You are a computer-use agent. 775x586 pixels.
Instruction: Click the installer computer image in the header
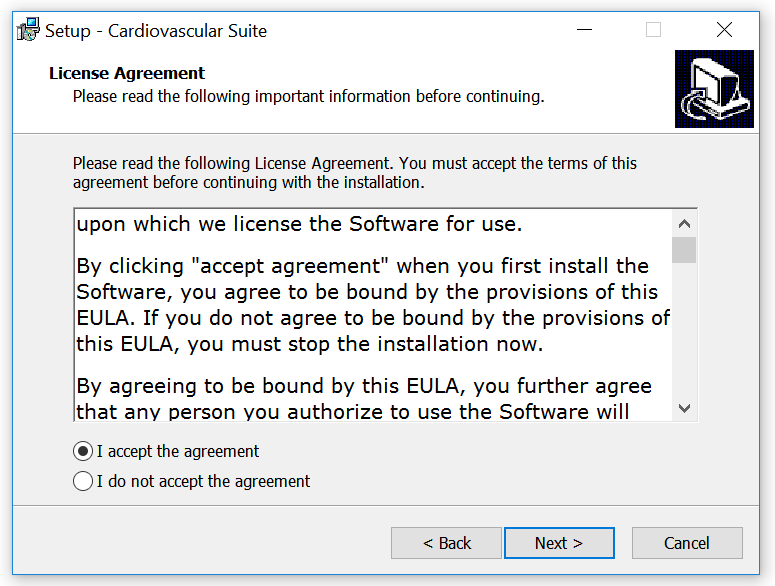[713, 89]
